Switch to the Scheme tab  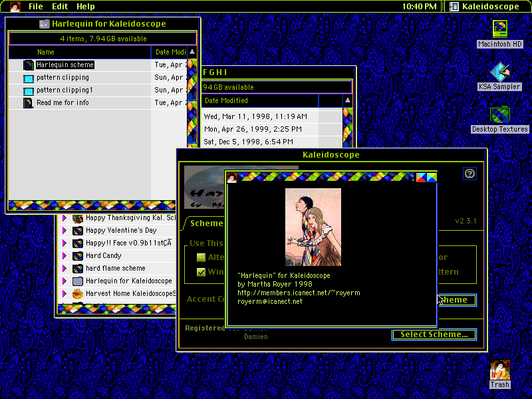(206, 223)
